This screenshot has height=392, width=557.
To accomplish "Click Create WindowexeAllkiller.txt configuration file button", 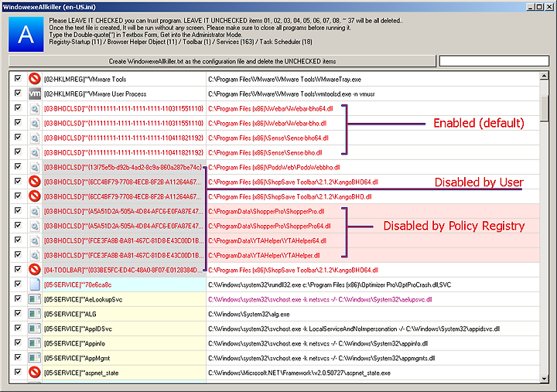I will (222, 61).
